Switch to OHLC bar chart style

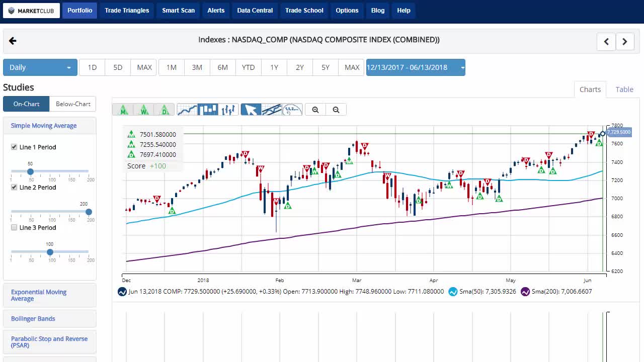228,110
